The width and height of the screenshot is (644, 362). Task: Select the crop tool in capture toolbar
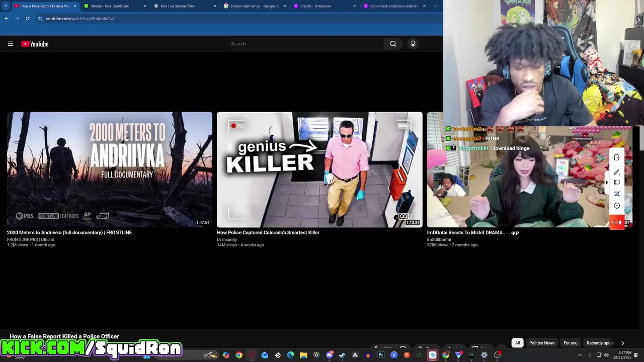(x=617, y=194)
